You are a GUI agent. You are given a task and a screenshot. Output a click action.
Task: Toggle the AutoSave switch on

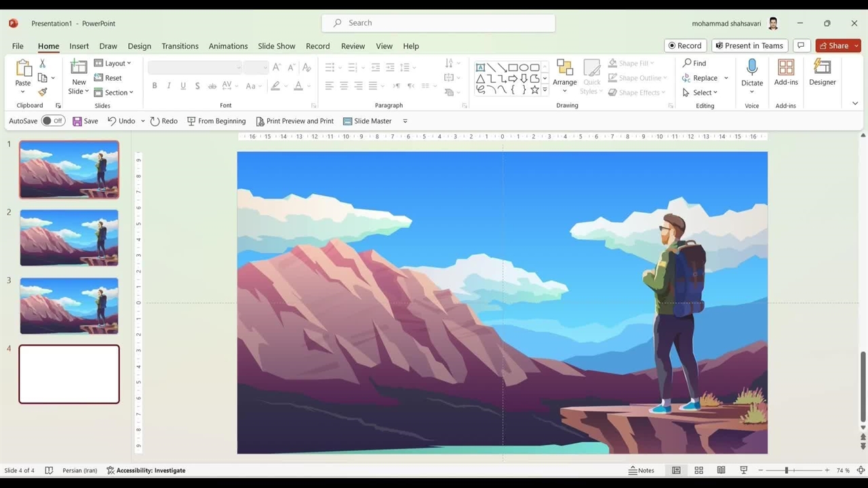pos(53,121)
